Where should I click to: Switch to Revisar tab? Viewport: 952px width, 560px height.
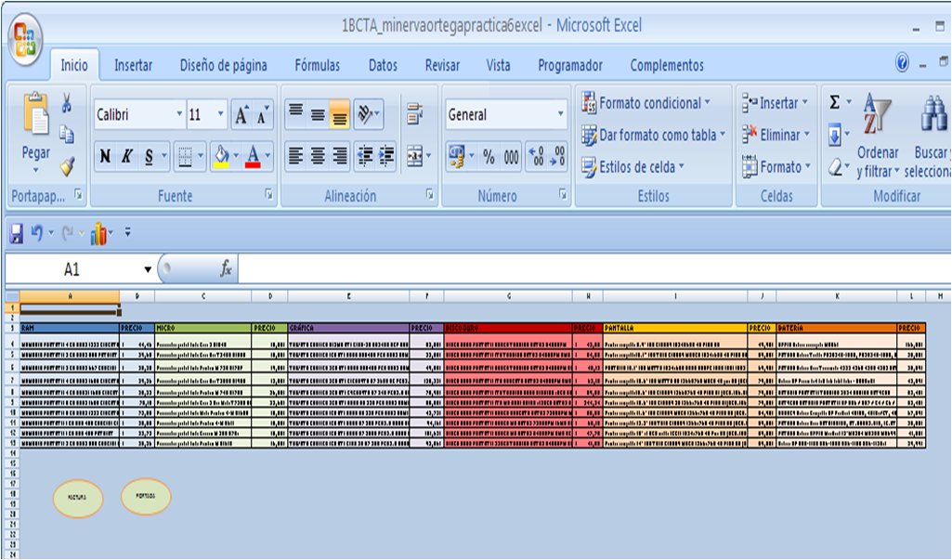[443, 65]
